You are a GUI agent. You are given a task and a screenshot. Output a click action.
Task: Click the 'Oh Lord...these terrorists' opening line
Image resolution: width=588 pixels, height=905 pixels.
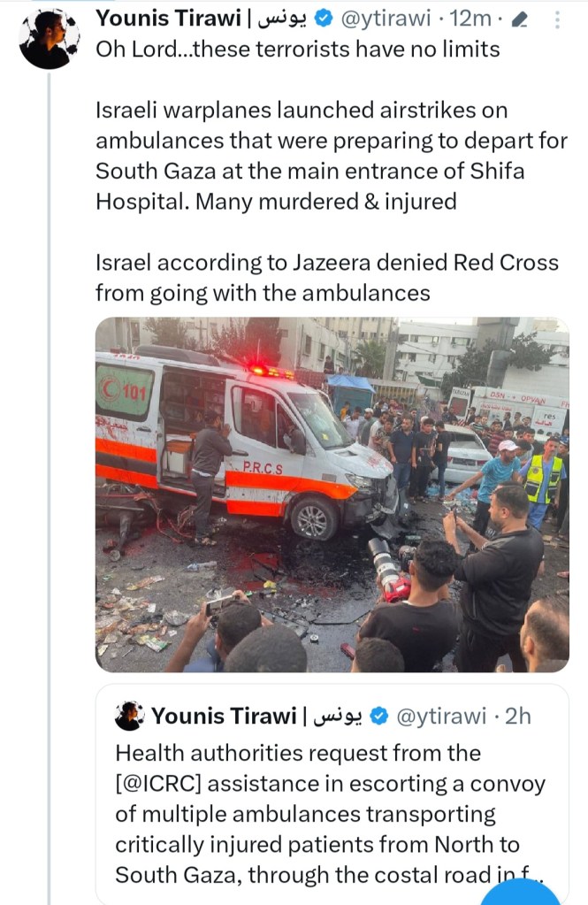pyautogui.click(x=298, y=50)
